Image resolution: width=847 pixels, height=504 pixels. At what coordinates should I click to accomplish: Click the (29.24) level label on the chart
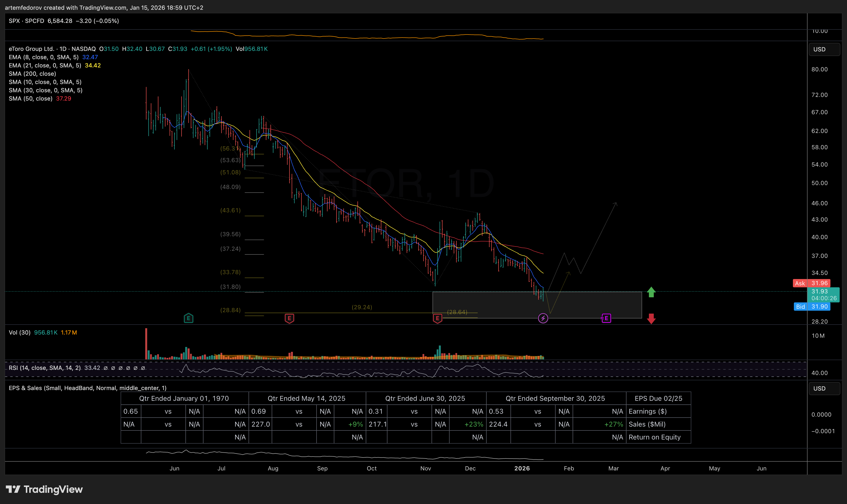click(x=362, y=307)
